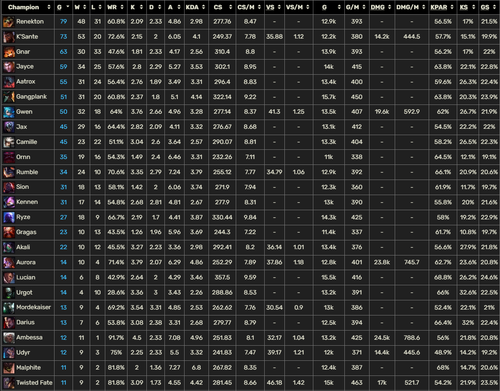
Task: Click Gnar's champion portrait icon
Action: (x=9, y=52)
